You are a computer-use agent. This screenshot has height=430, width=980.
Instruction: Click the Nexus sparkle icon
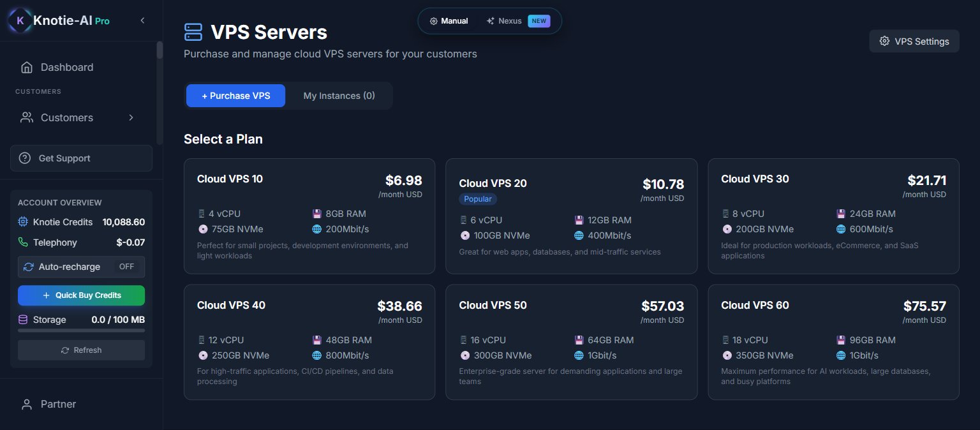(491, 21)
